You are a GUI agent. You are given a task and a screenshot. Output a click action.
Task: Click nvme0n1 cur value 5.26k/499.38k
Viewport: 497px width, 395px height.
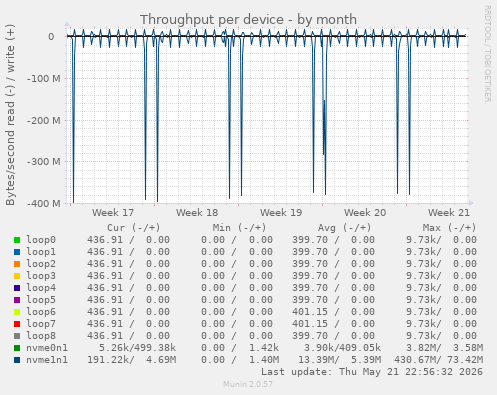(137, 348)
